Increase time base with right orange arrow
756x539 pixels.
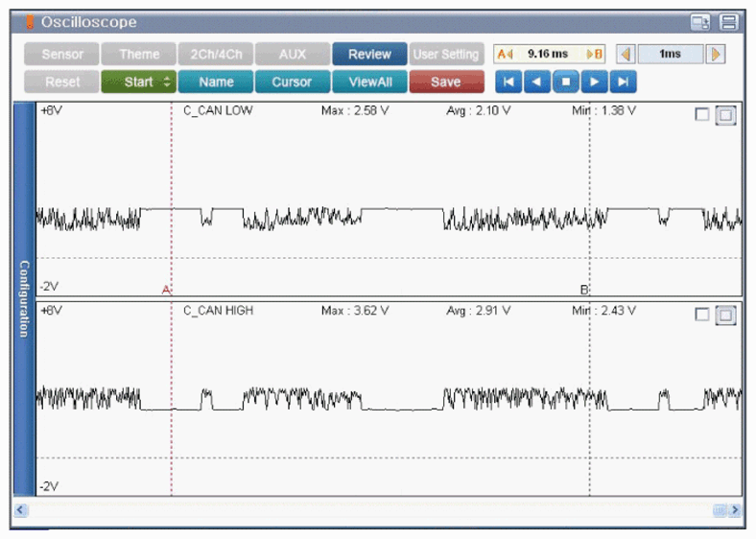click(x=716, y=54)
